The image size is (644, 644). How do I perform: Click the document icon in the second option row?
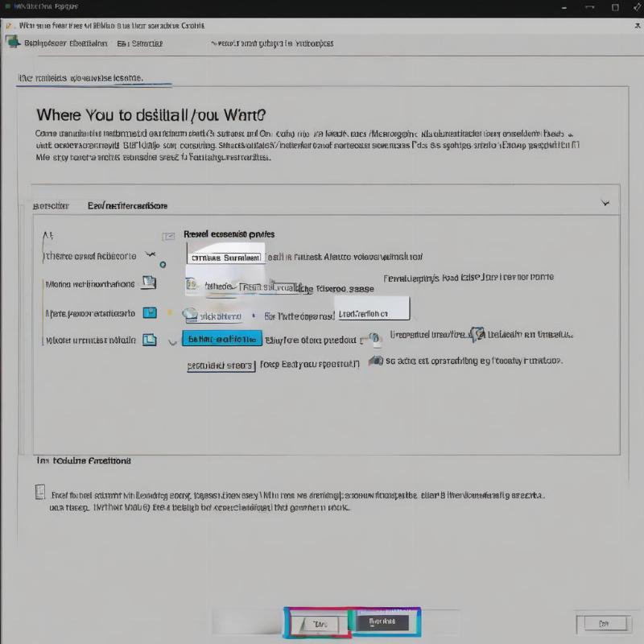[x=148, y=283]
